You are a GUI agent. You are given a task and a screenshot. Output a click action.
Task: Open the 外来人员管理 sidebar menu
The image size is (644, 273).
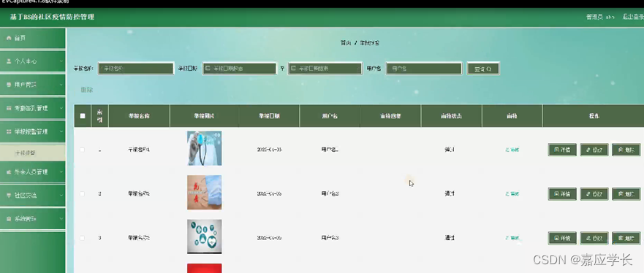click(32, 172)
